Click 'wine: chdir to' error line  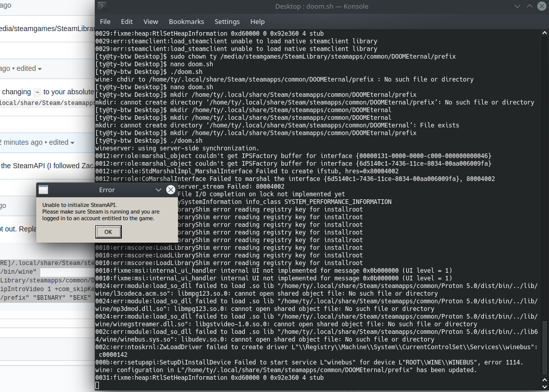pyautogui.click(x=284, y=80)
